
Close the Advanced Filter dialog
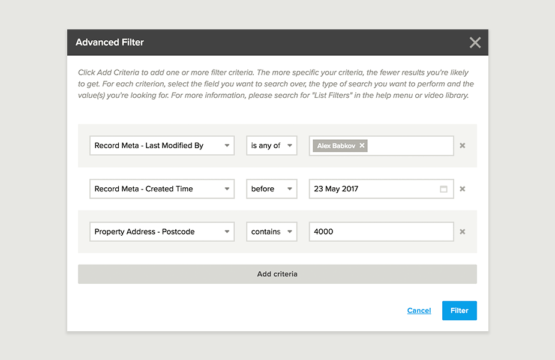pos(475,42)
